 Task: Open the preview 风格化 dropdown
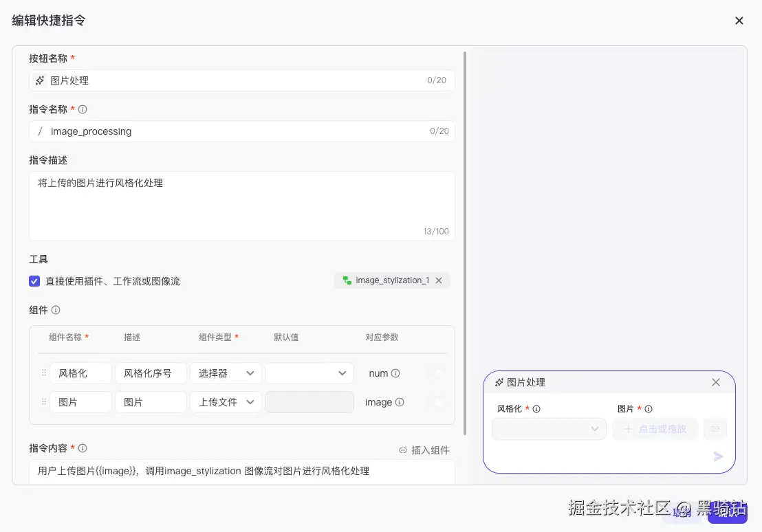[x=549, y=429]
